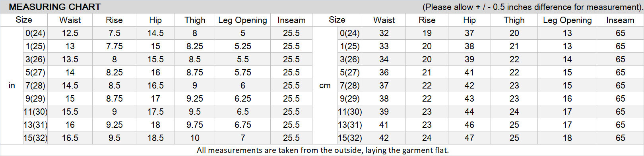Click the leg opening value 18
This screenshot has width=644, height=156.
click(x=567, y=138)
